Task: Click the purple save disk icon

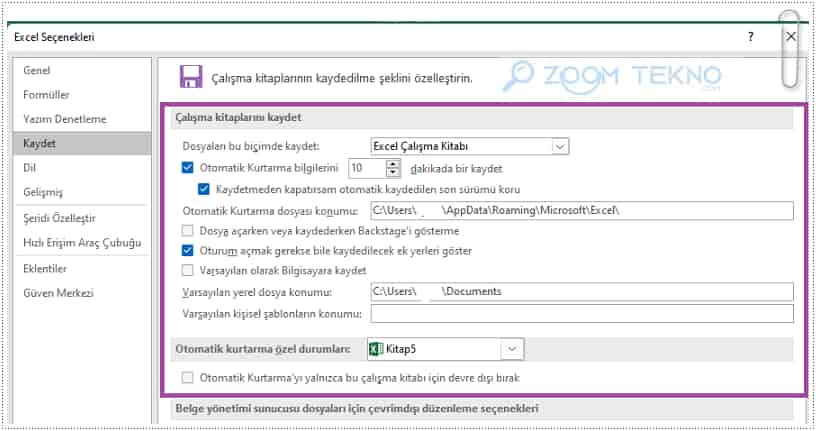Action: point(191,77)
